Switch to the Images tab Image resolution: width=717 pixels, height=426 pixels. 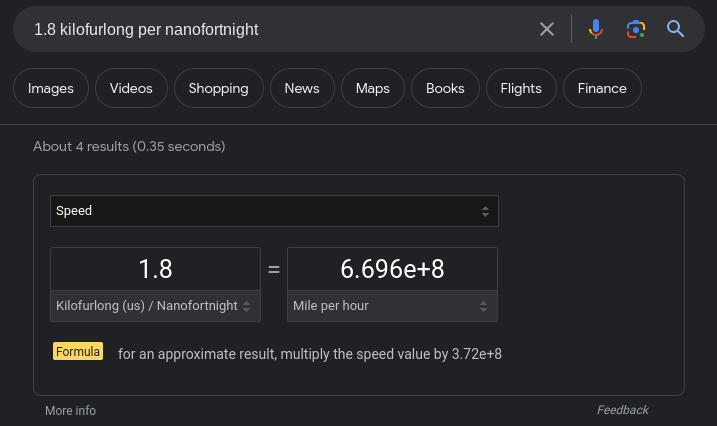click(x=51, y=88)
